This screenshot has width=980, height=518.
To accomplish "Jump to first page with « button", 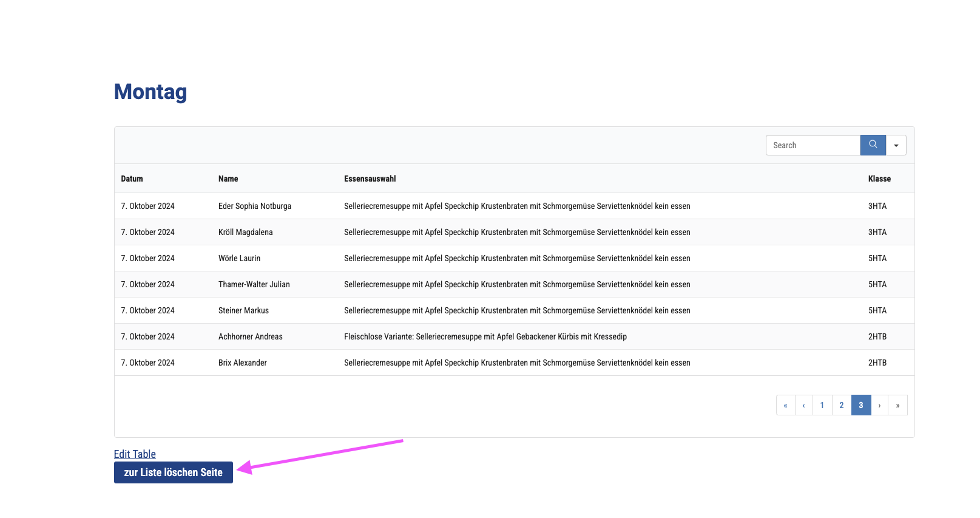I will pos(785,405).
